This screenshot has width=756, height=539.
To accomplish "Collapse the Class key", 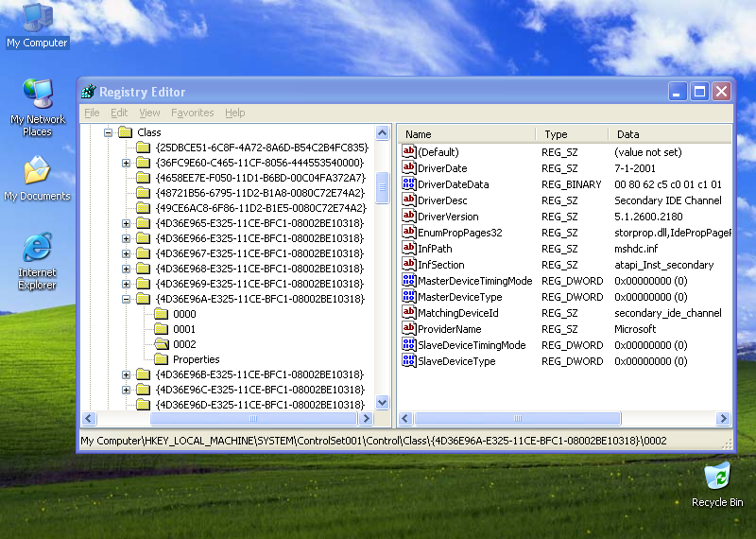I will [x=109, y=132].
